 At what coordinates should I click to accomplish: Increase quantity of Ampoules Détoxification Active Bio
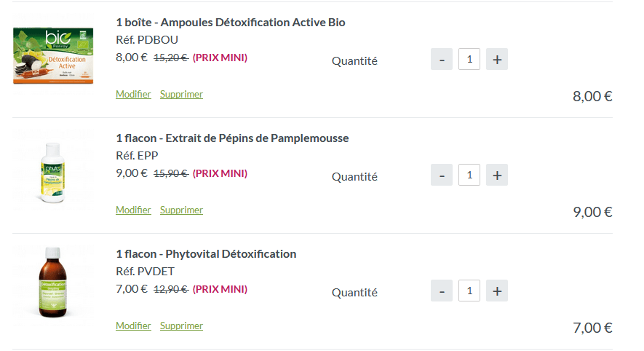tap(497, 60)
